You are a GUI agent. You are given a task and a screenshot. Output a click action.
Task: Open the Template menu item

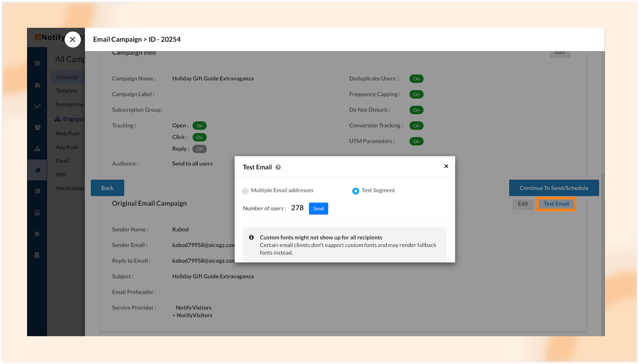[x=67, y=91]
